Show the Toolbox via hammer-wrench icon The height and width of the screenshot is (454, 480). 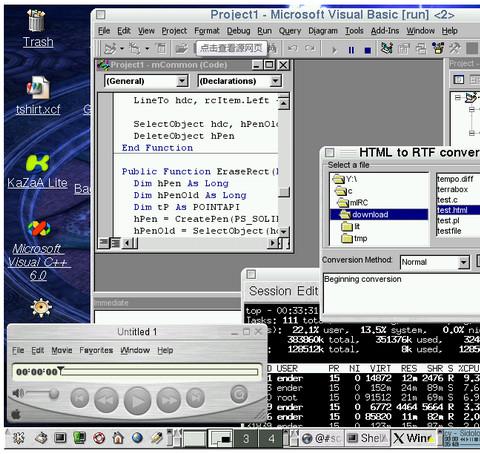tap(455, 49)
